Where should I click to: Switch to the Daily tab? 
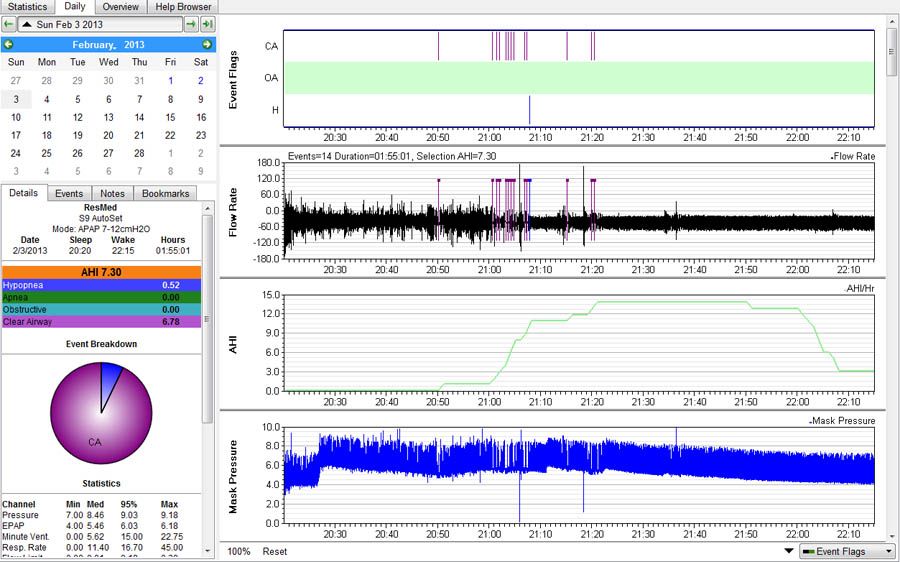pyautogui.click(x=75, y=6)
